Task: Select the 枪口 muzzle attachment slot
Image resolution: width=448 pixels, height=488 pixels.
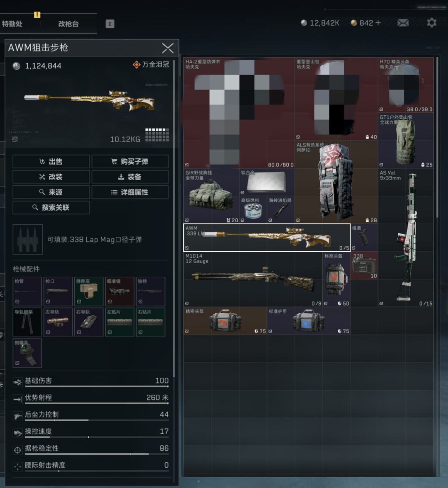Action: [x=58, y=291]
